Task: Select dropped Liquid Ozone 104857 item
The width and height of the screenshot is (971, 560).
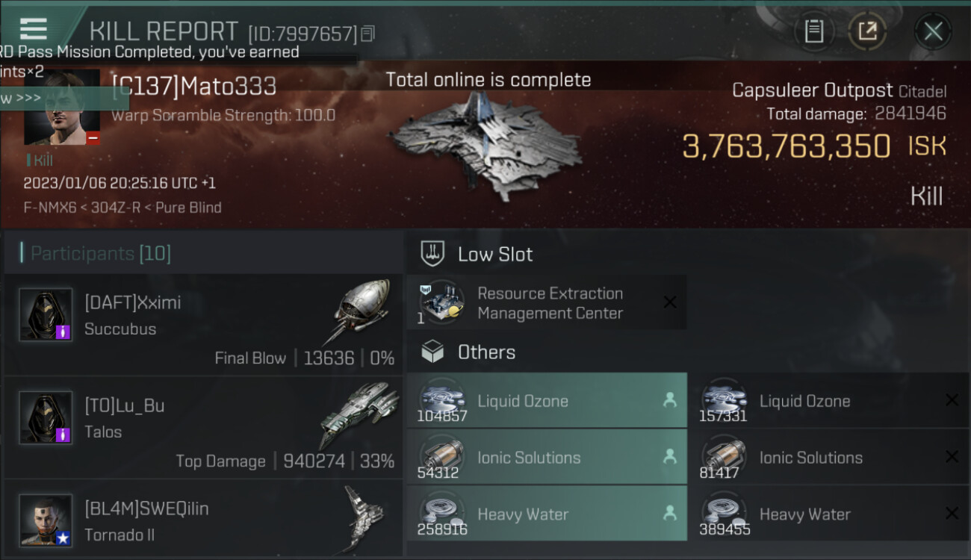Action: point(546,401)
